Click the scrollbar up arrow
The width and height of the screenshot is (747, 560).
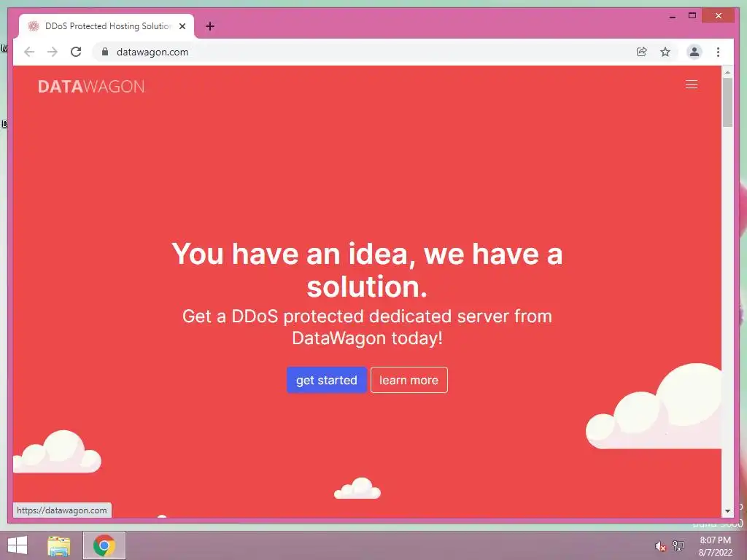pos(727,72)
